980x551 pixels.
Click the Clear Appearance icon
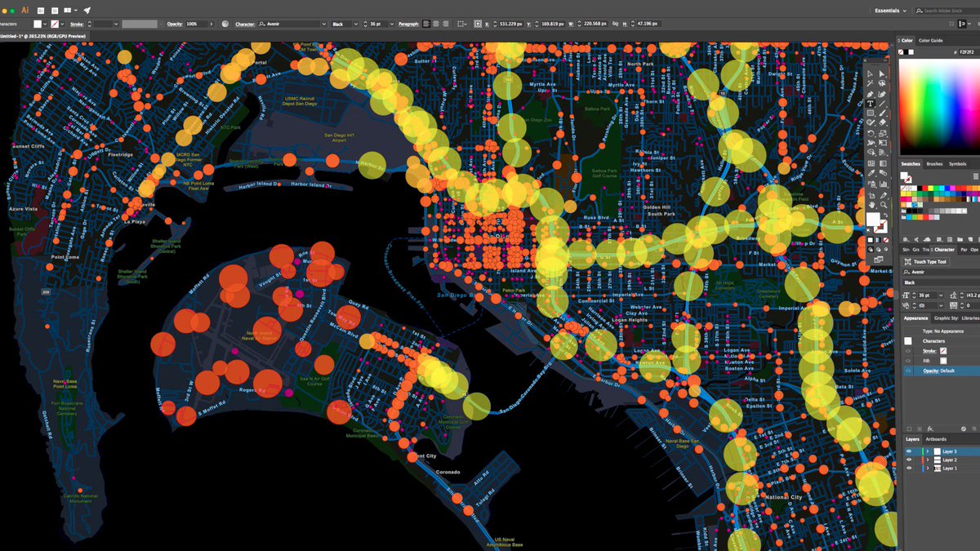[x=964, y=429]
